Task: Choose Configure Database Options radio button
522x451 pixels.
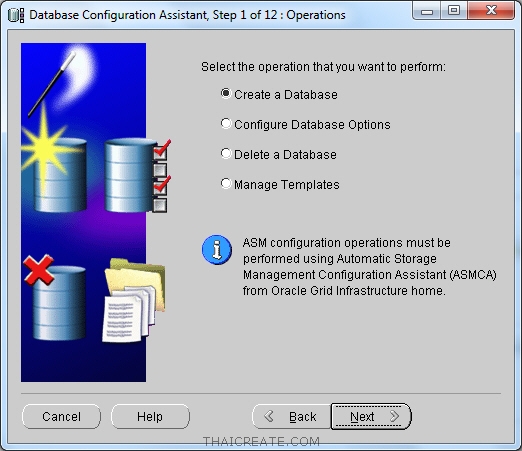Action: pos(226,124)
